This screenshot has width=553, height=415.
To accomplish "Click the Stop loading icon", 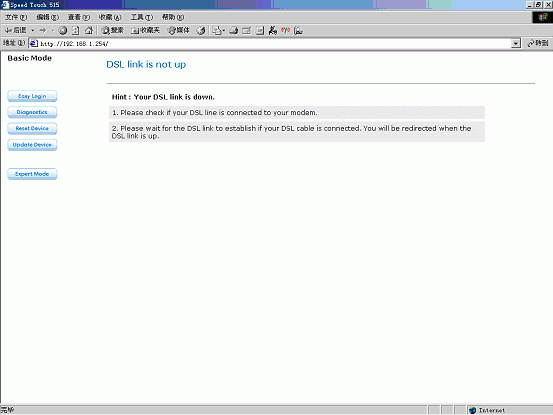I will point(63,30).
